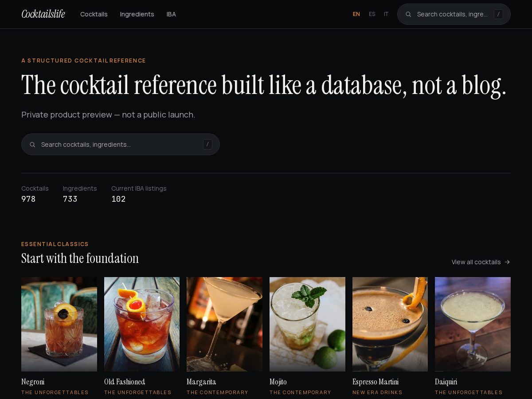This screenshot has height=399, width=532.
Task: Click the Private product preview subtitle
Action: click(108, 115)
